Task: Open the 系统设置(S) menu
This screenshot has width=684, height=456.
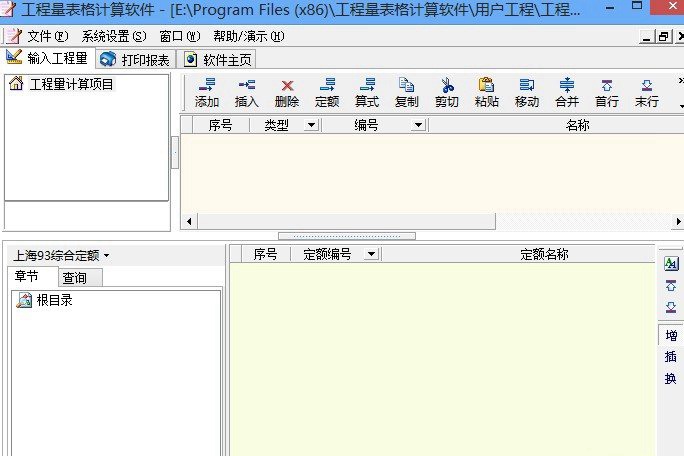Action: click(x=114, y=36)
